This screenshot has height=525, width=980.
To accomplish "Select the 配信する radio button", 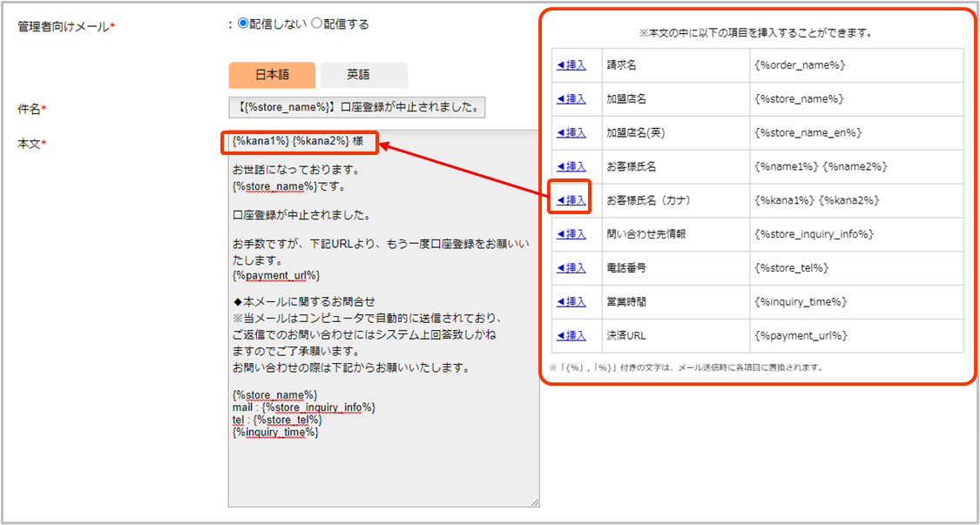I will [317, 24].
